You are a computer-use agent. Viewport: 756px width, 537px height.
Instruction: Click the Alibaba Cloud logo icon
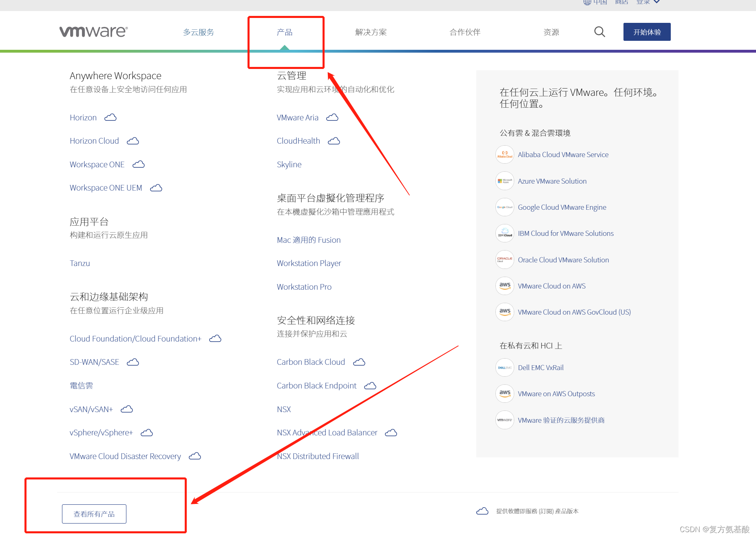point(505,155)
